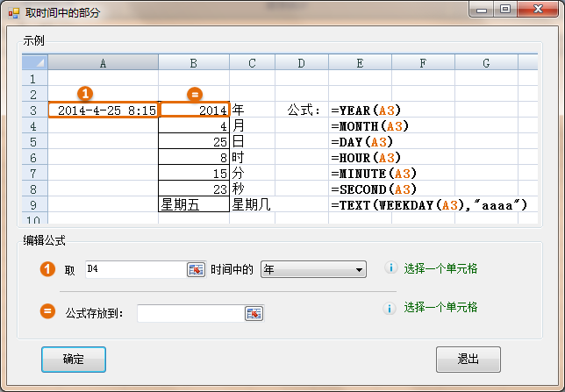Click the info icon beside formula destination row
Viewport: 565px width, 392px height.
pyautogui.click(x=390, y=308)
